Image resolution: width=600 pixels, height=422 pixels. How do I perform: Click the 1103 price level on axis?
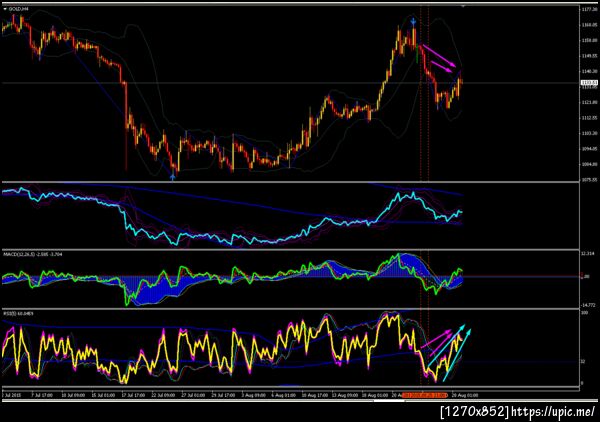pyautogui.click(x=589, y=133)
